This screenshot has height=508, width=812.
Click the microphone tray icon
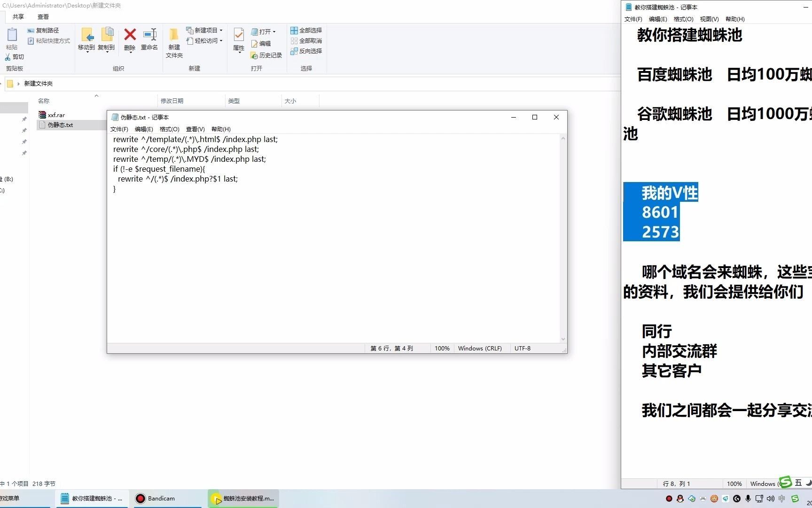(x=748, y=499)
